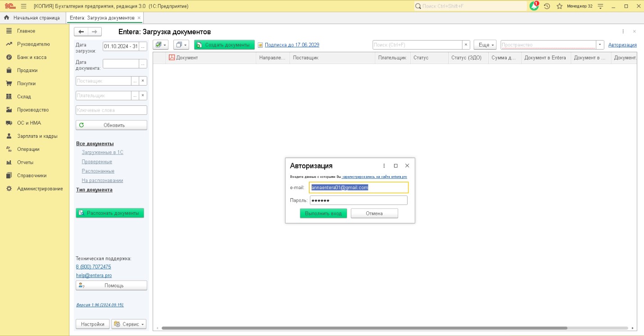The image size is (644, 336).
Task: Click Создать документы button
Action: pyautogui.click(x=224, y=45)
